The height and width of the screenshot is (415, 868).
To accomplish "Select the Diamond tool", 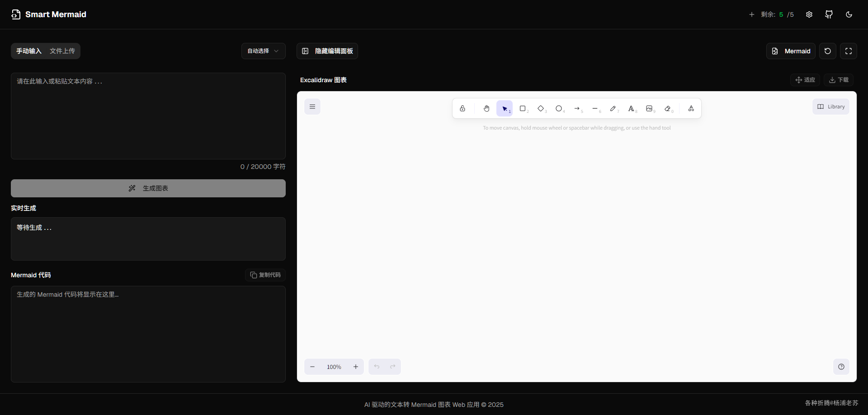I will tap(541, 108).
